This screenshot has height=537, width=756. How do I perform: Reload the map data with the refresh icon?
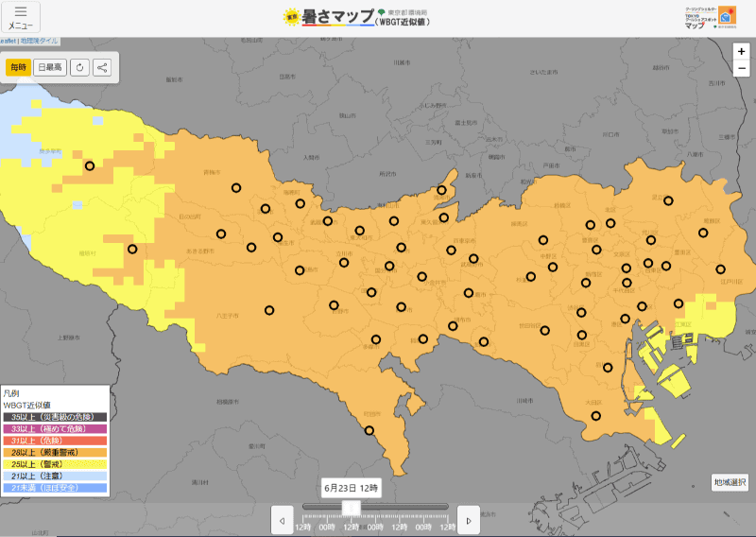tap(79, 67)
